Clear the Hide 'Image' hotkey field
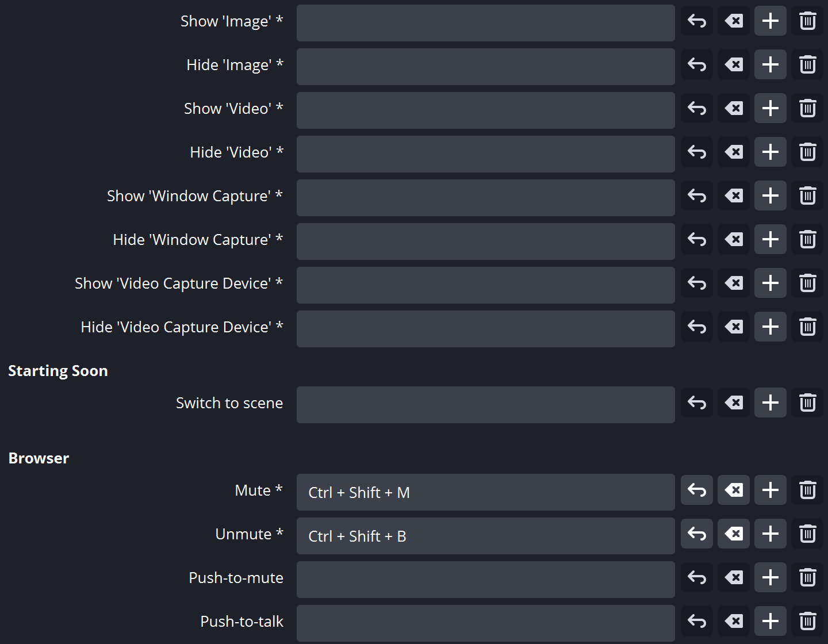The image size is (828, 644). point(733,64)
